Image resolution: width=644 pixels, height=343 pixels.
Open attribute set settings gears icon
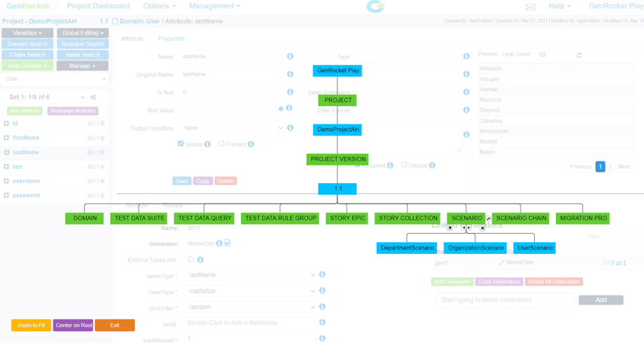point(93,97)
